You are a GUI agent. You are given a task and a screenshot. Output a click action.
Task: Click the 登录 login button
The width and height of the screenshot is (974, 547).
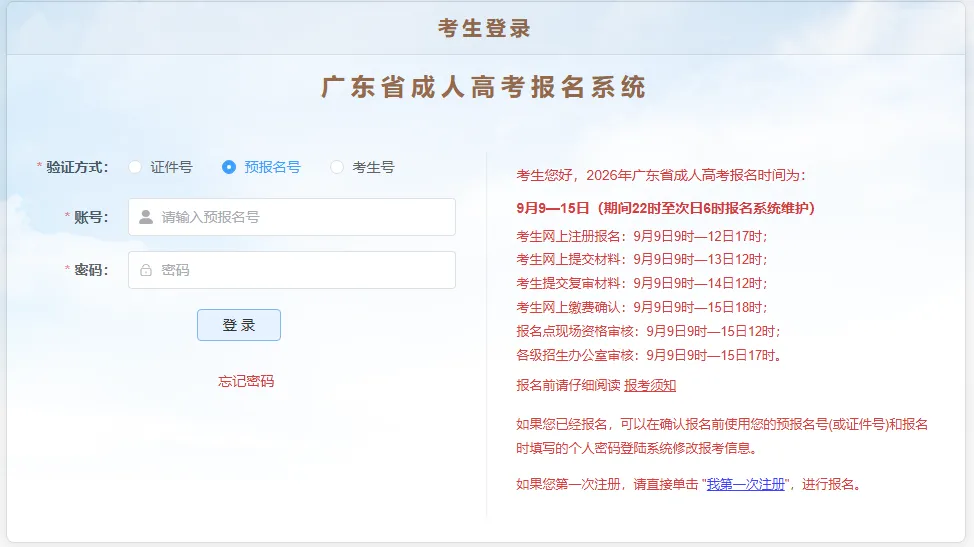pyautogui.click(x=239, y=325)
